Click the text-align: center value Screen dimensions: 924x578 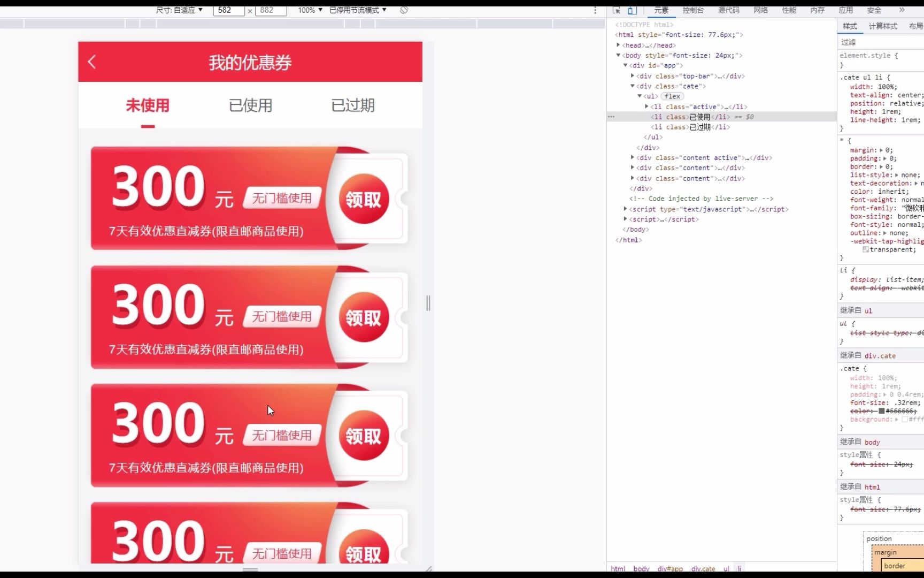(910, 95)
